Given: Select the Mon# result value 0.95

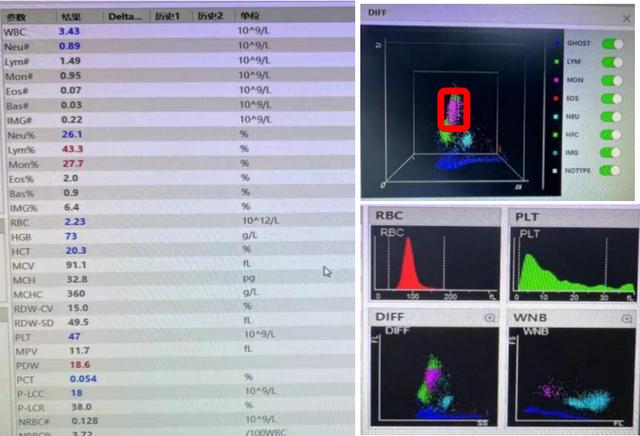Looking at the screenshot, I should tap(71, 76).
